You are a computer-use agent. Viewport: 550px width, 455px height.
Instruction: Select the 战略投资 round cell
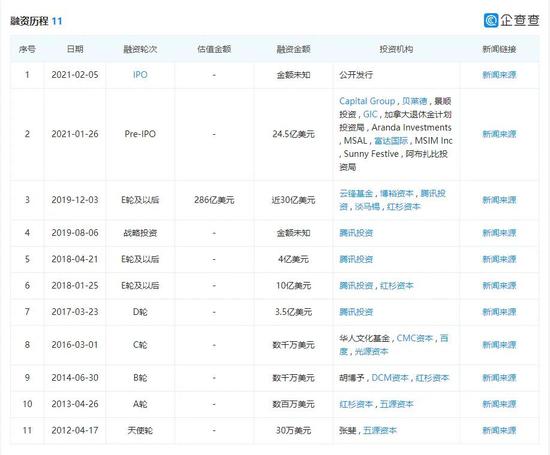140,233
